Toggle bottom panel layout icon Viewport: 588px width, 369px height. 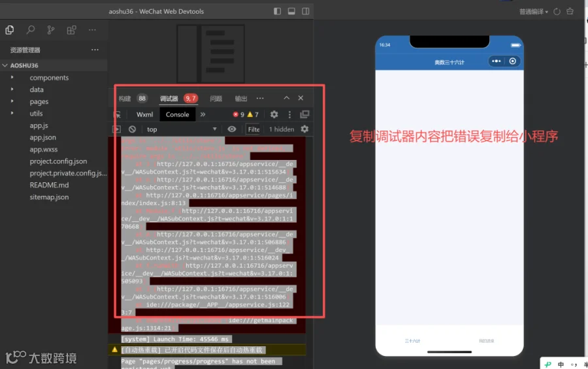(x=291, y=11)
